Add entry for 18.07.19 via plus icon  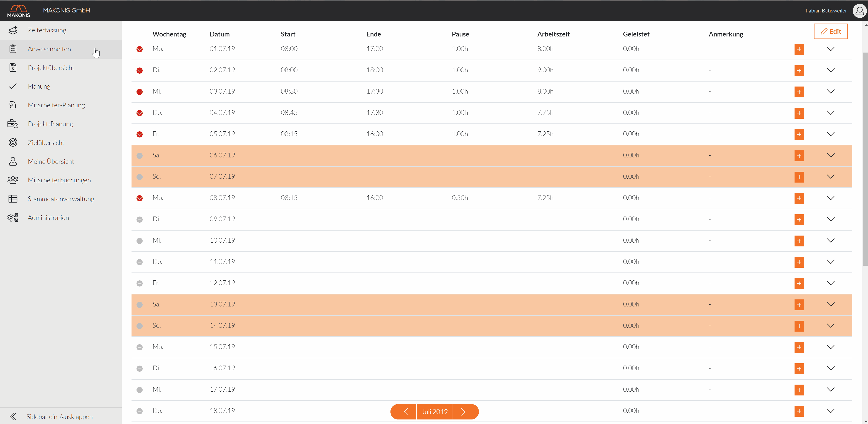(x=799, y=411)
